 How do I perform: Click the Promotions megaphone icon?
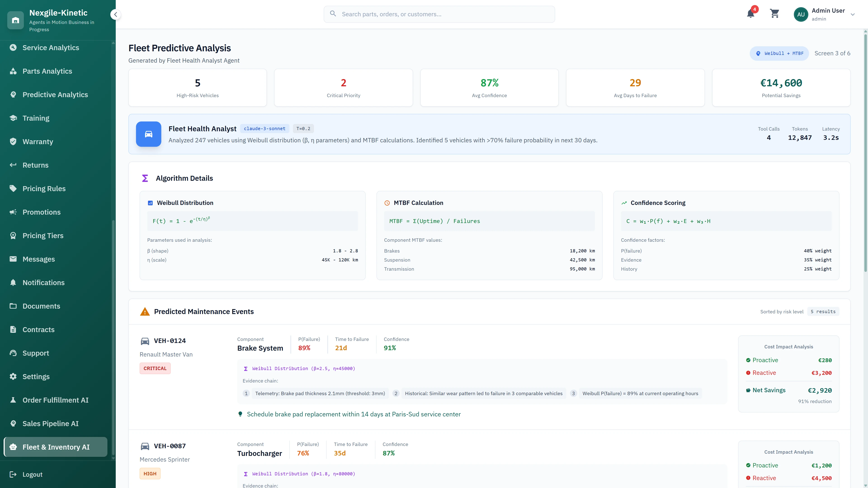[14, 212]
